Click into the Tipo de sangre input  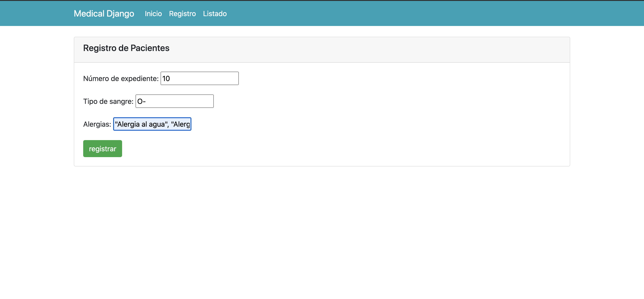pos(174,101)
